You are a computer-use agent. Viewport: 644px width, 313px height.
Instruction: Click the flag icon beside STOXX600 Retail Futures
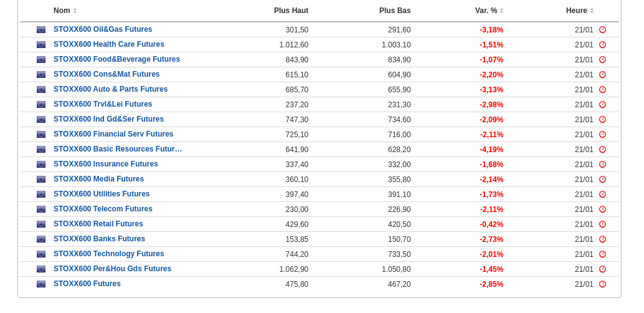point(41,224)
